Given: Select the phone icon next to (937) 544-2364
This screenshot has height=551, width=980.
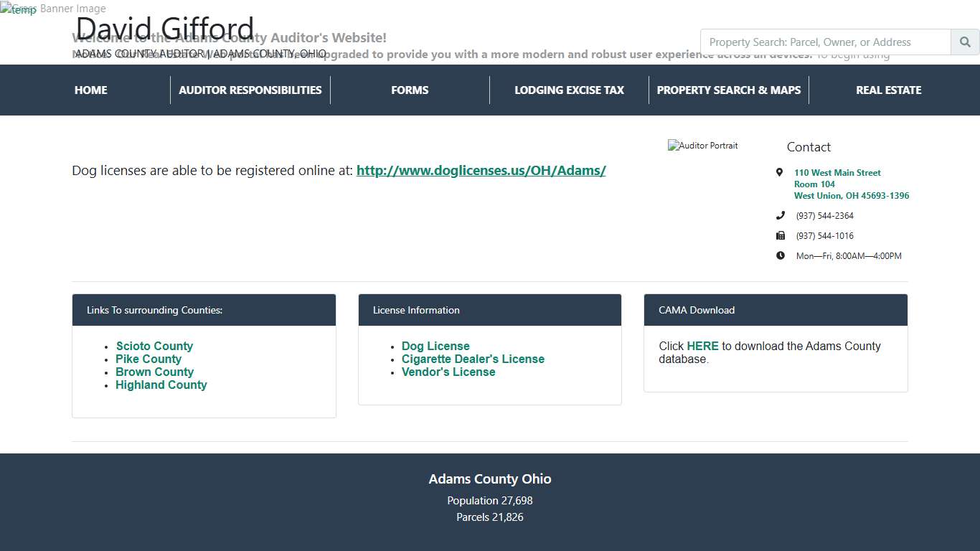Looking at the screenshot, I should click(780, 215).
